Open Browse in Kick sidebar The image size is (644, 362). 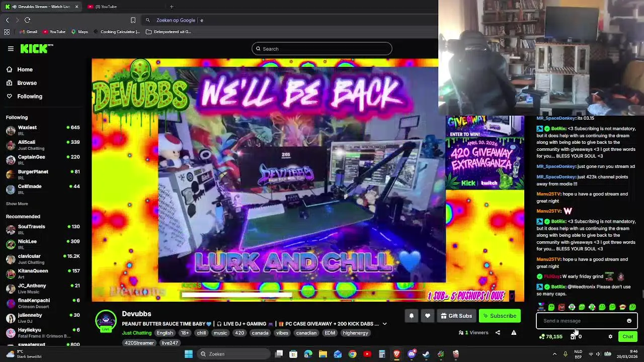[x=27, y=83]
